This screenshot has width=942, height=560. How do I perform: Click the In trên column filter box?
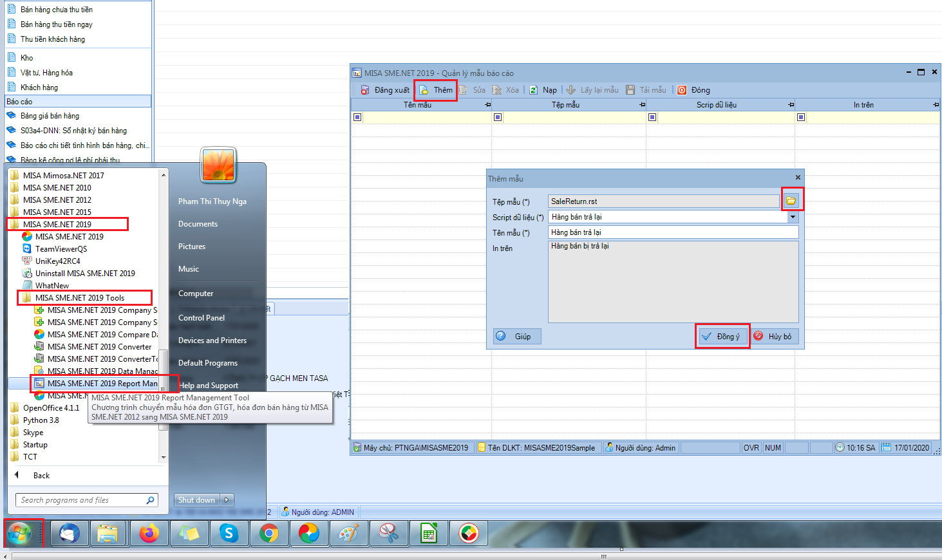click(801, 117)
